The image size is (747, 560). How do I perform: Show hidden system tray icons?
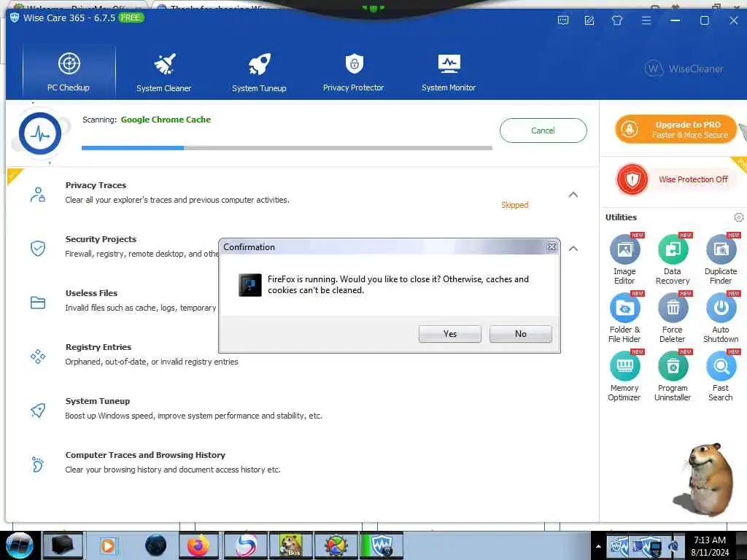598,546
